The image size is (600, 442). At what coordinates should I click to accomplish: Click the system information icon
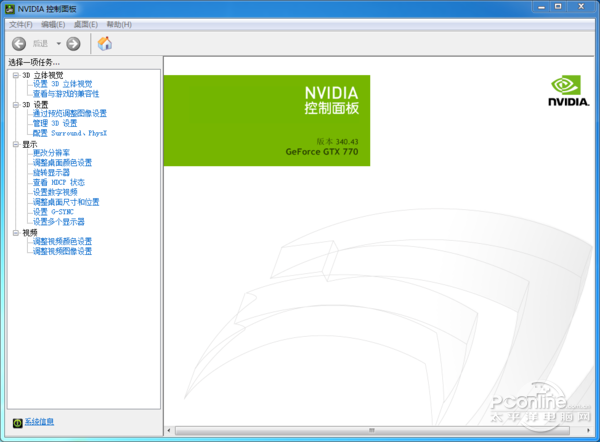point(18,422)
